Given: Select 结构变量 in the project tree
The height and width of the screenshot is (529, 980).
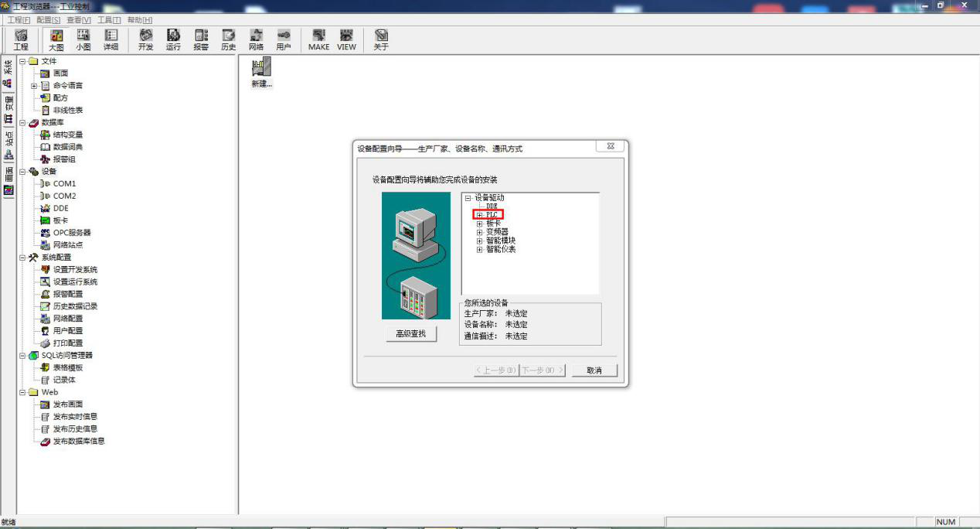Looking at the screenshot, I should point(68,135).
